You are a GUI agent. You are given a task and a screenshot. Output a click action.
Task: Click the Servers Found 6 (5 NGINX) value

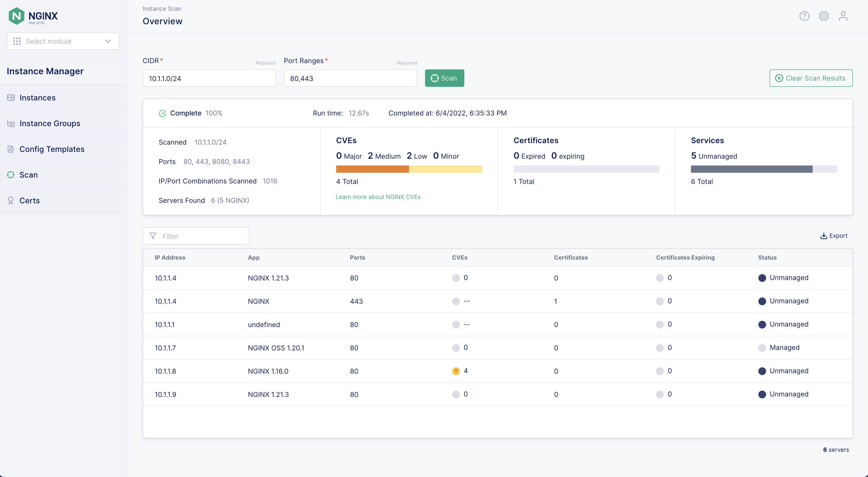pos(230,201)
